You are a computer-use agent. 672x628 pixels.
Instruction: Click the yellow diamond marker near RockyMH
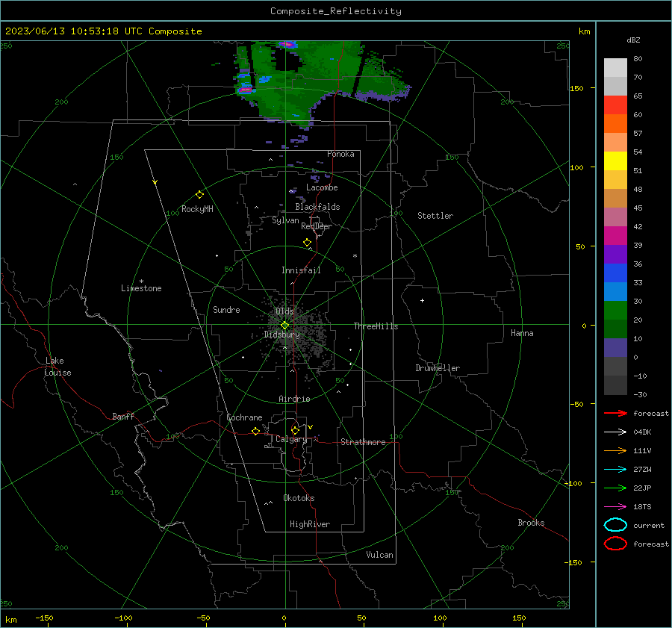point(199,195)
